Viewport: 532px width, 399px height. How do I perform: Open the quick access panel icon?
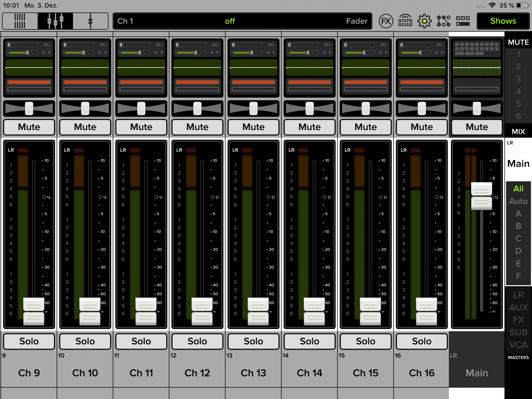pos(463,21)
